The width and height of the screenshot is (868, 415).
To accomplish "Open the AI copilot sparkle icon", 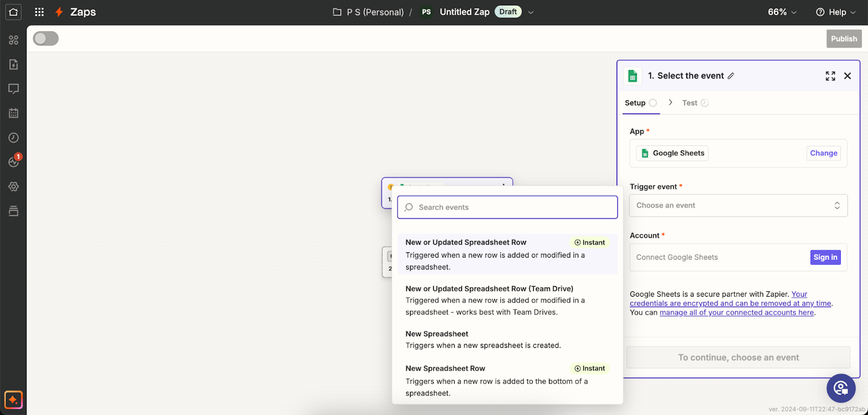I will 14,400.
